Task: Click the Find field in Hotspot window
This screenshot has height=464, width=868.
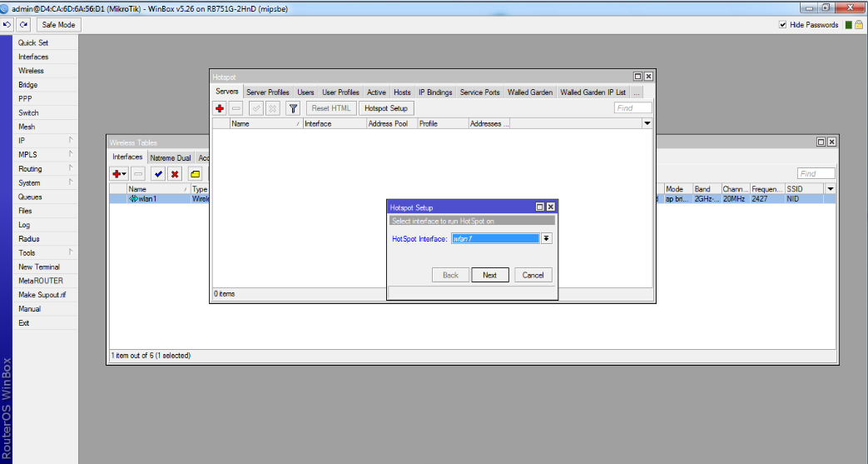Action: [632, 108]
